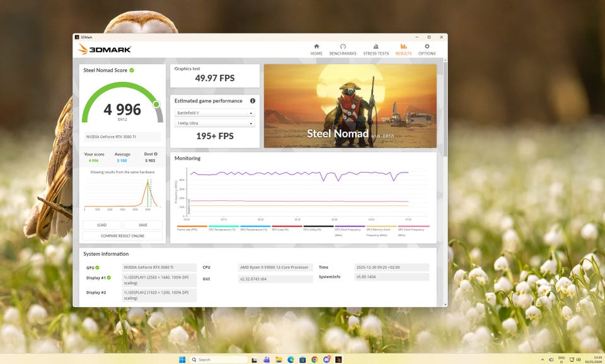
Task: Select the Results bar-chart icon
Action: pyautogui.click(x=403, y=46)
